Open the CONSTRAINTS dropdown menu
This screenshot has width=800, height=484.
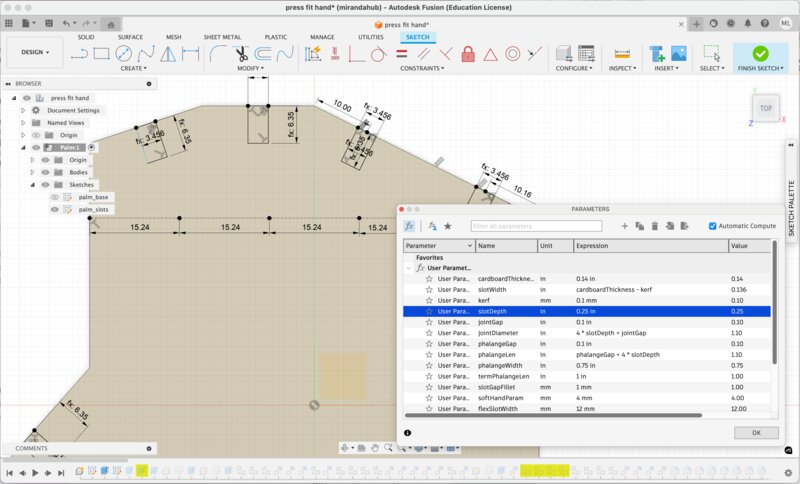tap(422, 69)
